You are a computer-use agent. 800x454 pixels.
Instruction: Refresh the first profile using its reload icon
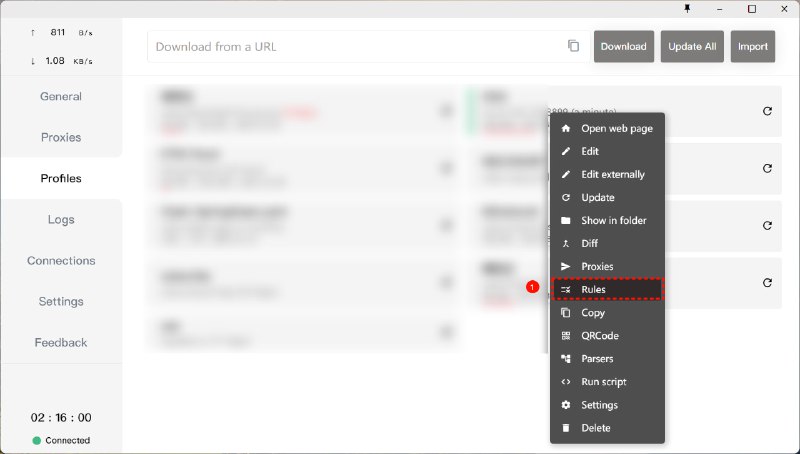point(767,111)
